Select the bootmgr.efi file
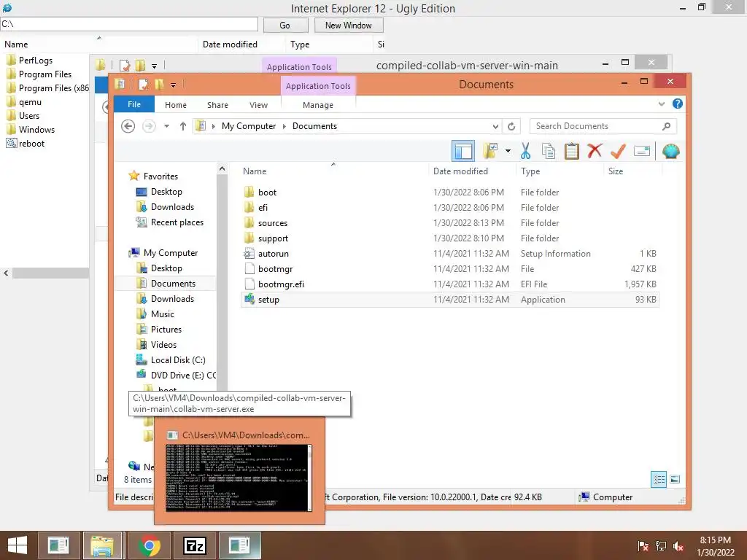 click(x=449, y=284)
